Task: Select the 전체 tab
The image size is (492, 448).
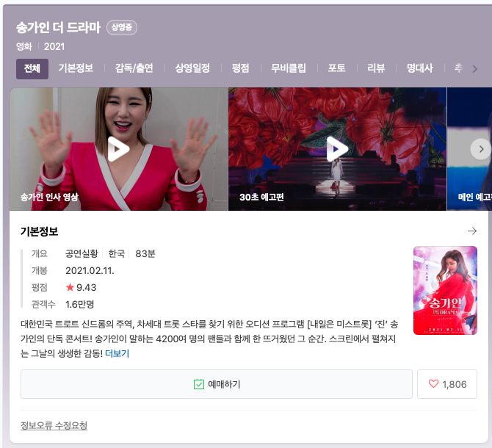Action: tap(32, 69)
